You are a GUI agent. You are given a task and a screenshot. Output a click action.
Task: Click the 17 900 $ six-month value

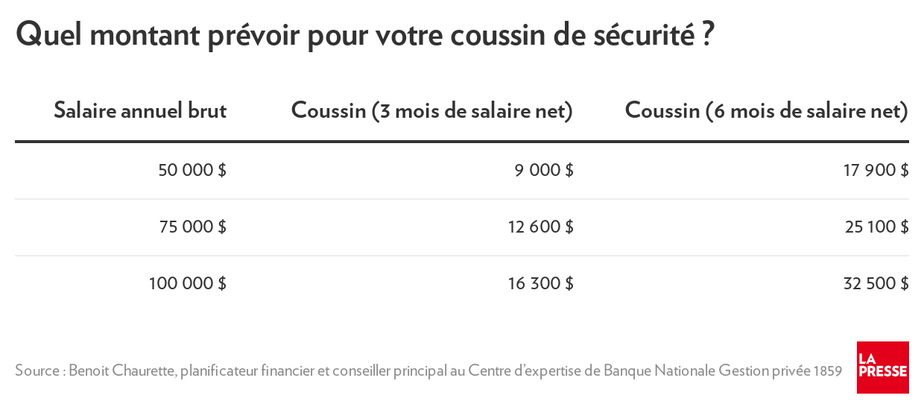876,171
